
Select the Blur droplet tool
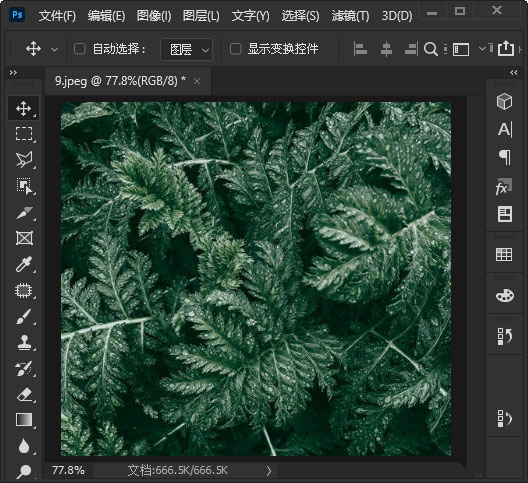click(24, 446)
